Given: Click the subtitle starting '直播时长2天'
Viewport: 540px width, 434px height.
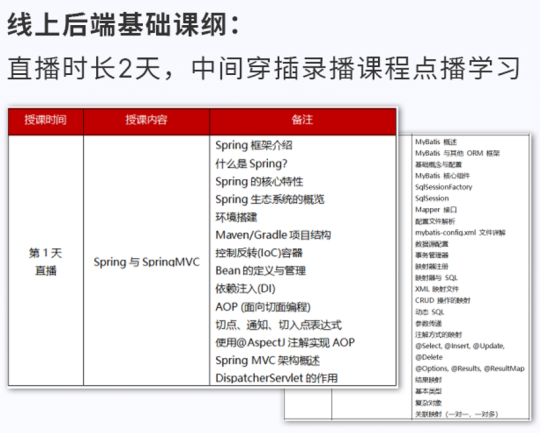Looking at the screenshot, I should (x=263, y=68).
